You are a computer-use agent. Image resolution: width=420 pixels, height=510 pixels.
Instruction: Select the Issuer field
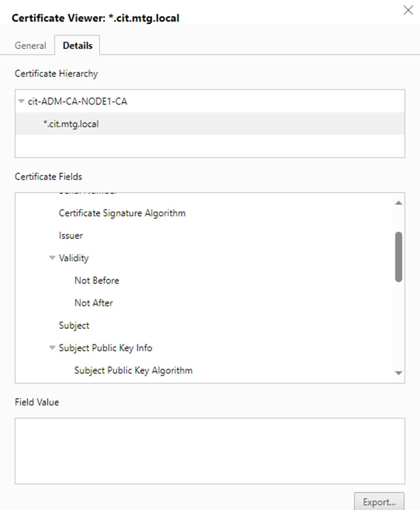point(70,236)
